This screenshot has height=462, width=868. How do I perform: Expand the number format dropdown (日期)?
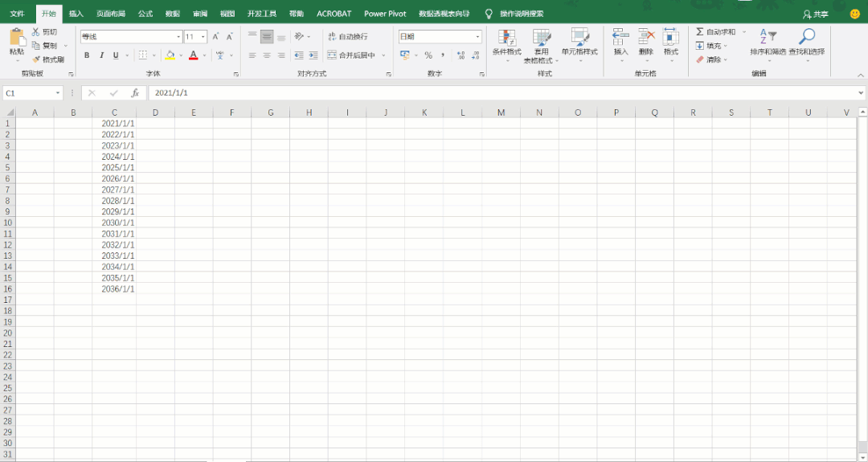477,37
